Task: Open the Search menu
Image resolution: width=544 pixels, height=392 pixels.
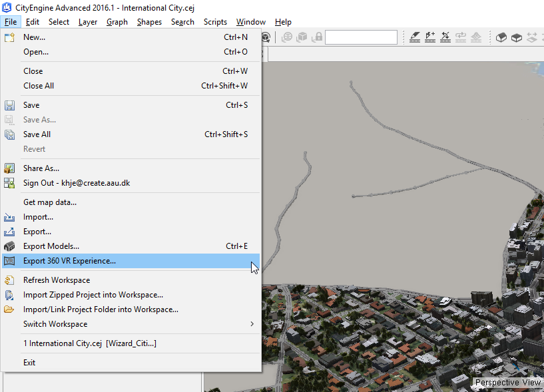Action: tap(182, 22)
